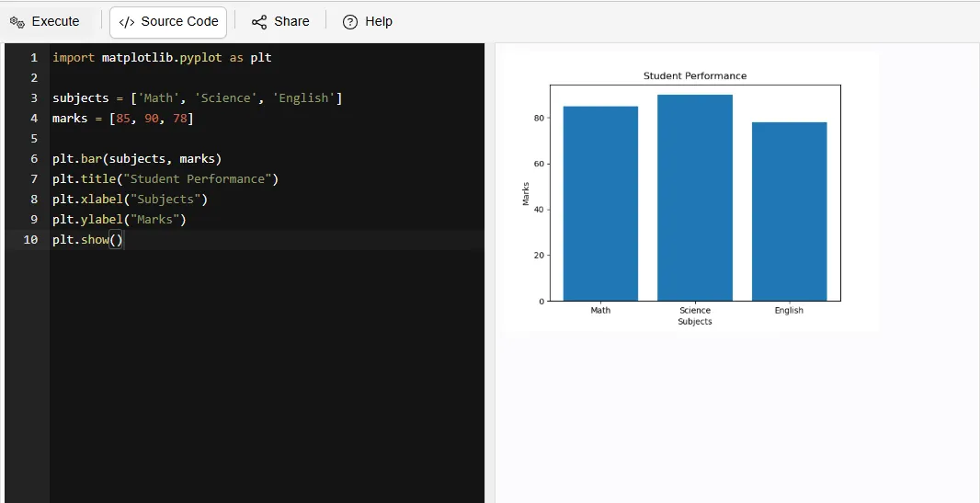
Task: Open the Help label
Action: coord(378,21)
